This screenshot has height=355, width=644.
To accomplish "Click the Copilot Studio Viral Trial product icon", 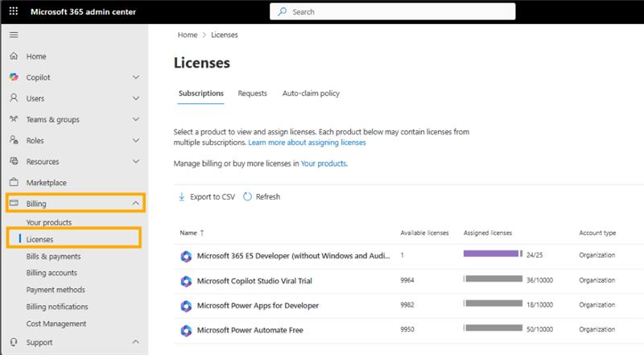I will coord(186,282).
